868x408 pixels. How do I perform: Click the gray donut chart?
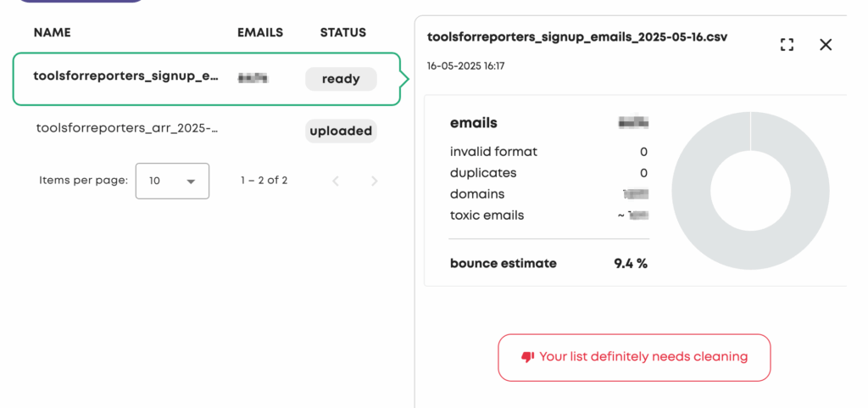pyautogui.click(x=750, y=191)
